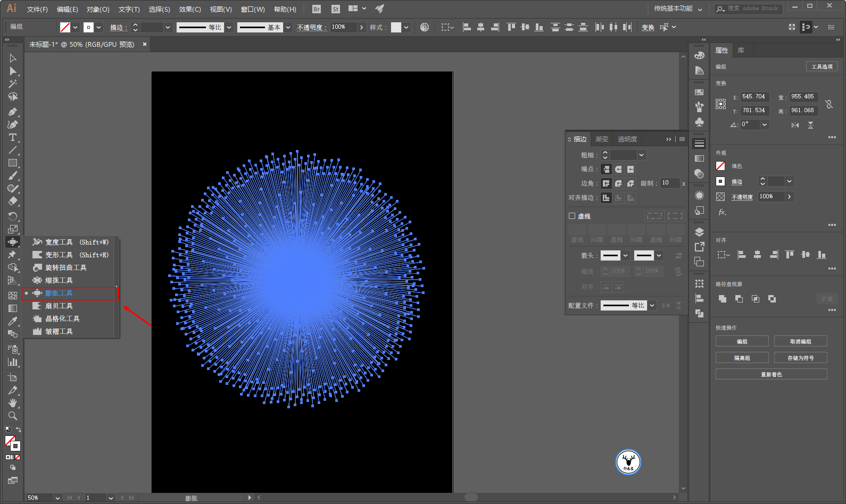Select the Paintbrush tool

(x=13, y=175)
